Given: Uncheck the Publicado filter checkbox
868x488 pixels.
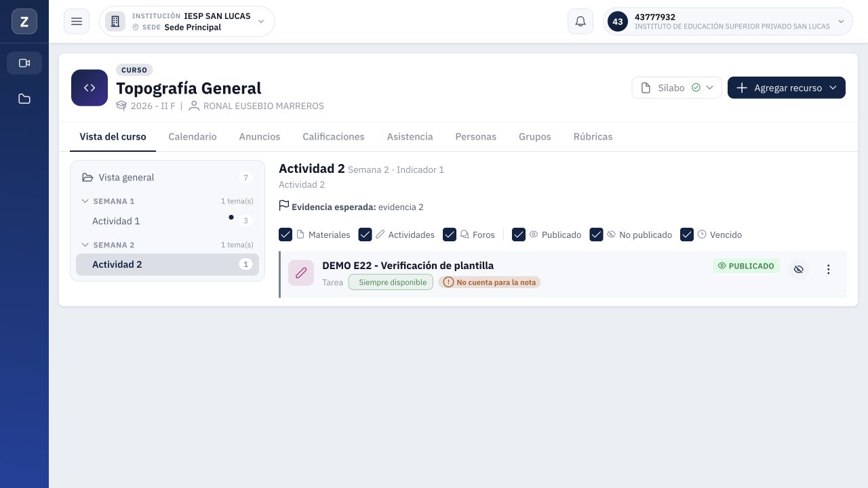Looking at the screenshot, I should pos(519,235).
